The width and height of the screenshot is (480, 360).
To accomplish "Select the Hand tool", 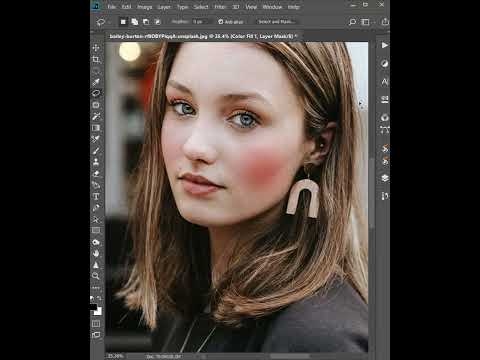I will pos(96,253).
